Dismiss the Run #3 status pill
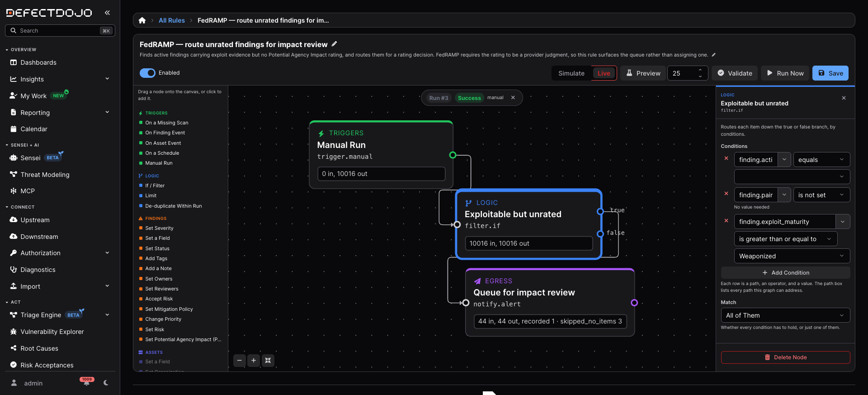868x395 pixels. click(513, 98)
